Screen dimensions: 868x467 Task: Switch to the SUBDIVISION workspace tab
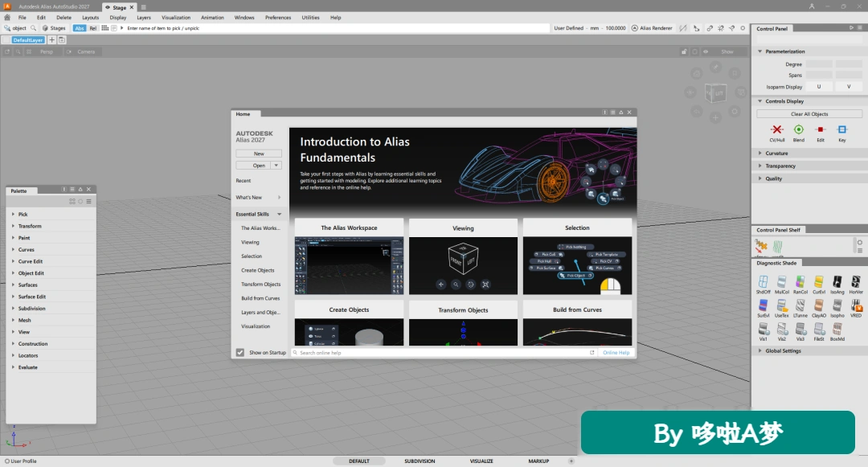coord(420,461)
